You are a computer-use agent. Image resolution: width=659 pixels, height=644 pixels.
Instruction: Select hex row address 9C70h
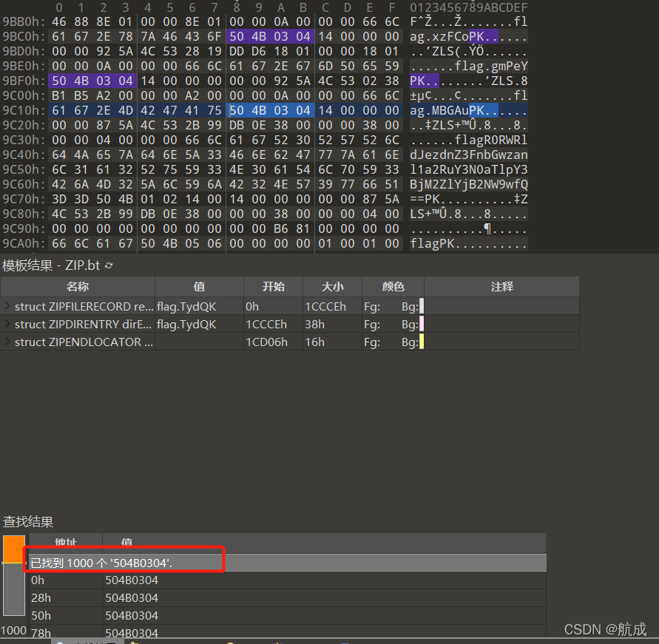[x=24, y=199]
